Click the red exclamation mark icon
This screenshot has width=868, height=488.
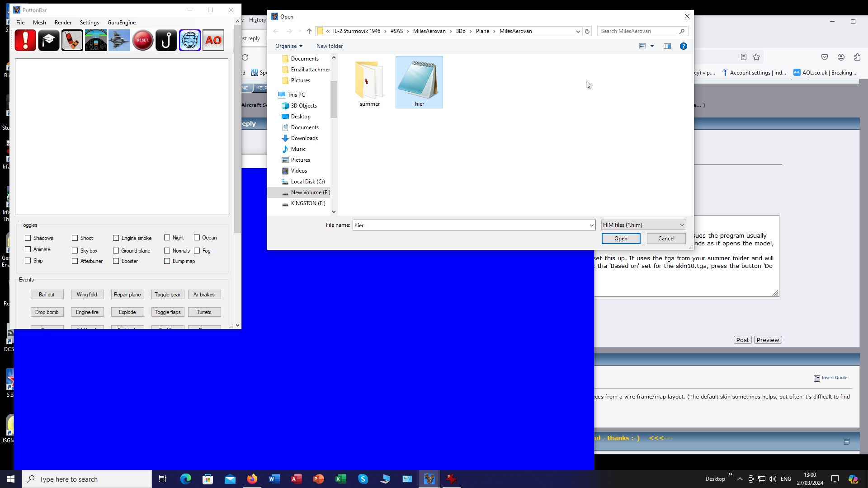(25, 40)
